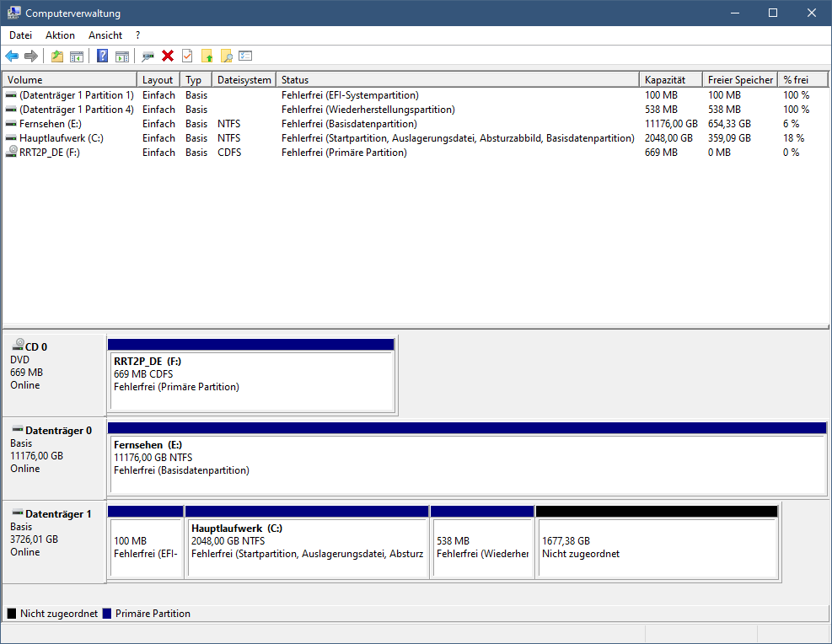Click the '18 %' free percentage cell
Image resolution: width=832 pixels, height=644 pixels.
click(794, 138)
